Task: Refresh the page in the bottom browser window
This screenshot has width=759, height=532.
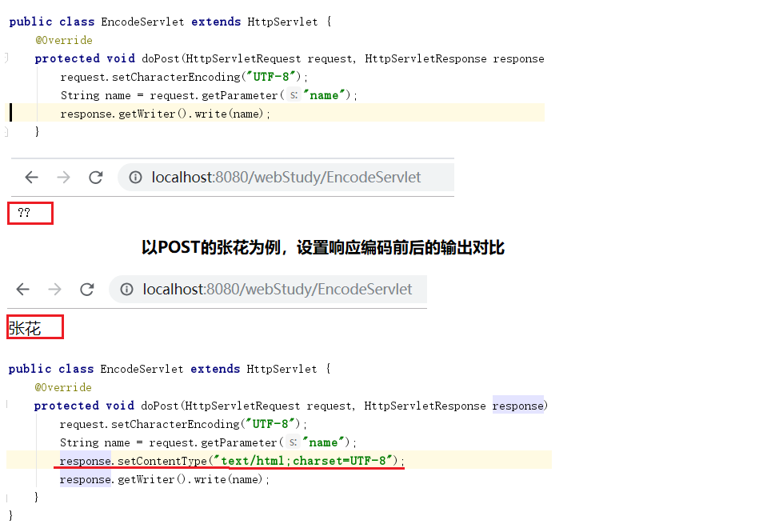Action: tap(87, 289)
